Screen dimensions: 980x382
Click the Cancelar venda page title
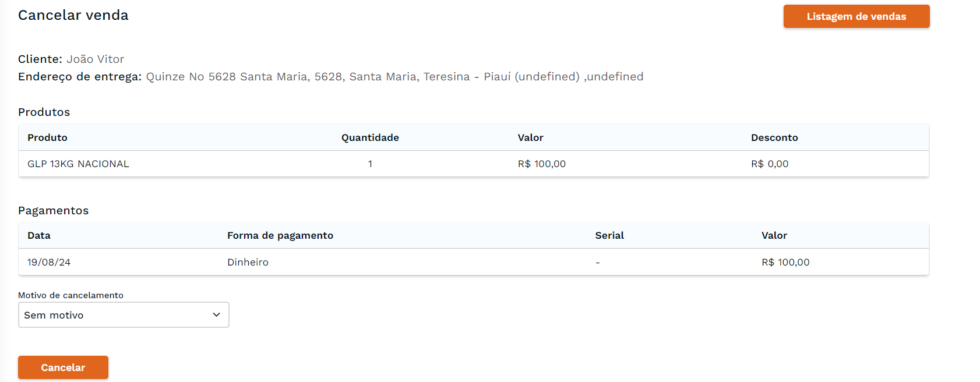tap(73, 15)
